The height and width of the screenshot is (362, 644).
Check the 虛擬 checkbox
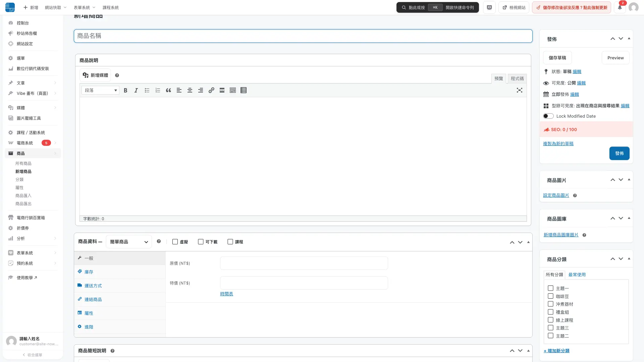click(x=175, y=242)
